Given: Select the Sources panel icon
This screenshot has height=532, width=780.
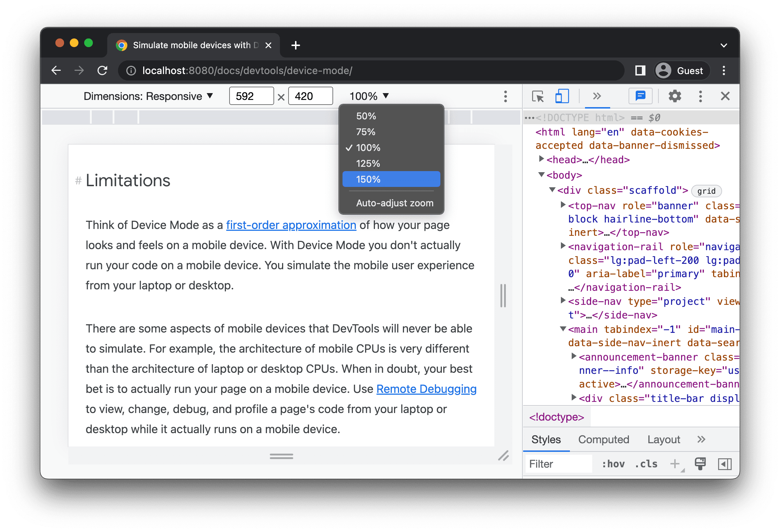Looking at the screenshot, I should (594, 96).
